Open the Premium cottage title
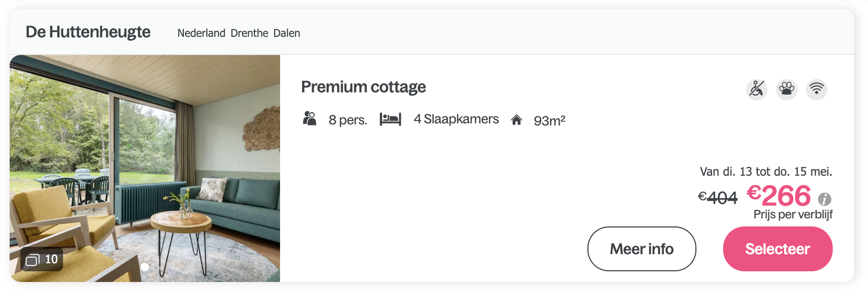 point(363,87)
